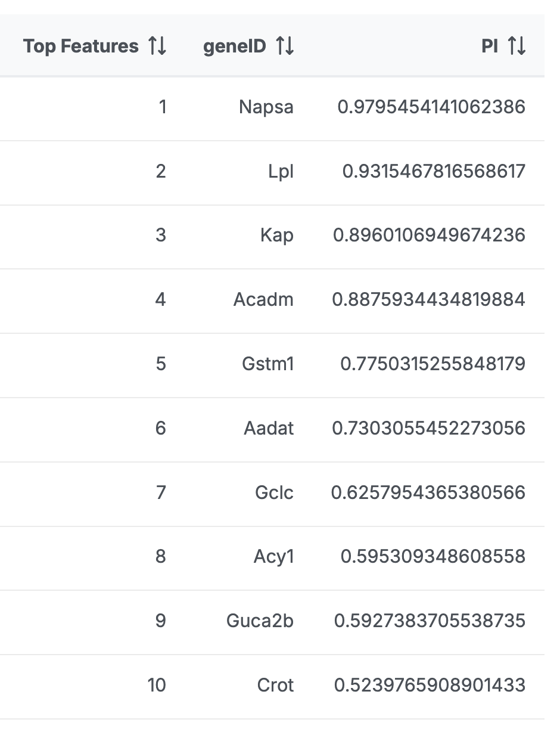This screenshot has width=560, height=744.
Task: Click PI value 0.7750315255848179
Action: point(433,364)
